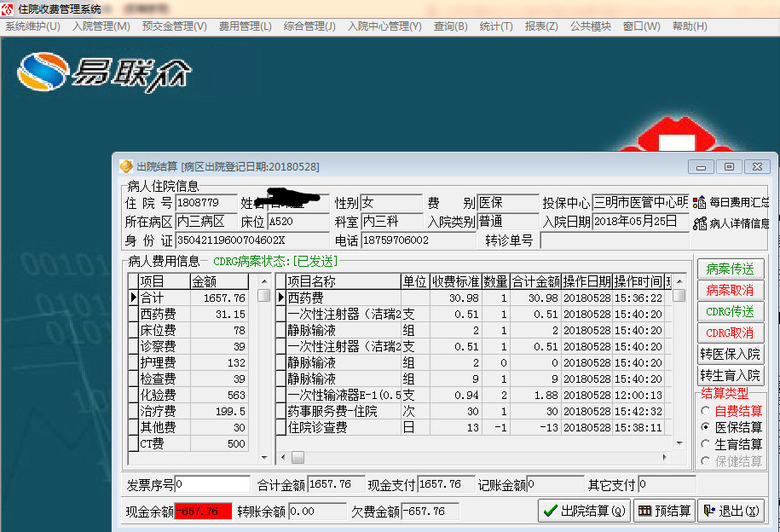Click the 住院号 field showing 1808779
Image resolution: width=780 pixels, height=532 pixels.
click(x=206, y=203)
